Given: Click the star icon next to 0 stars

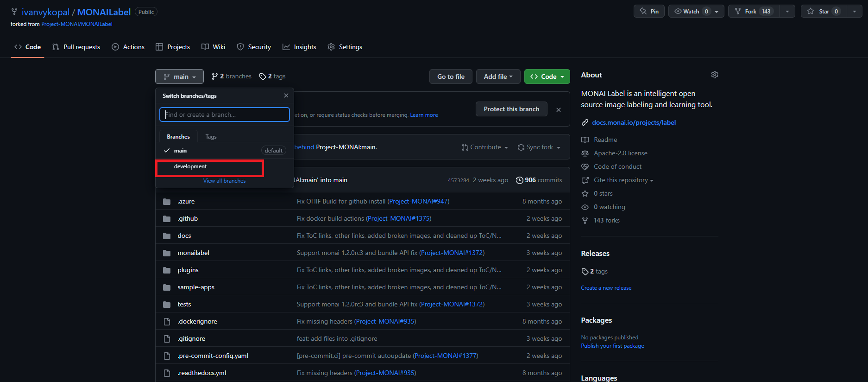Looking at the screenshot, I should pyautogui.click(x=585, y=193).
